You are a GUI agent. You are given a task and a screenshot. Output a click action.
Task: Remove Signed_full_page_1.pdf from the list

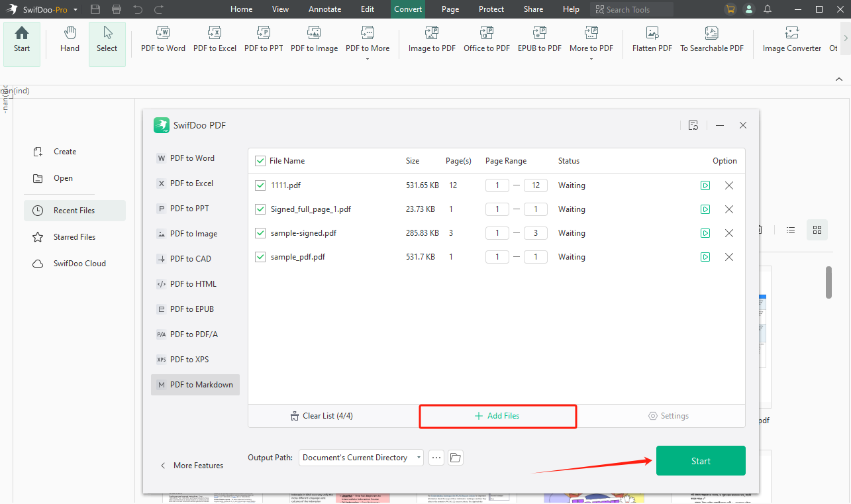tap(729, 209)
